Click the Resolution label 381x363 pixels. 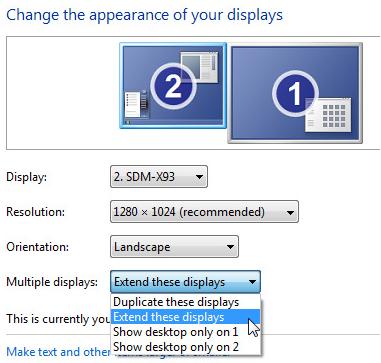(35, 212)
